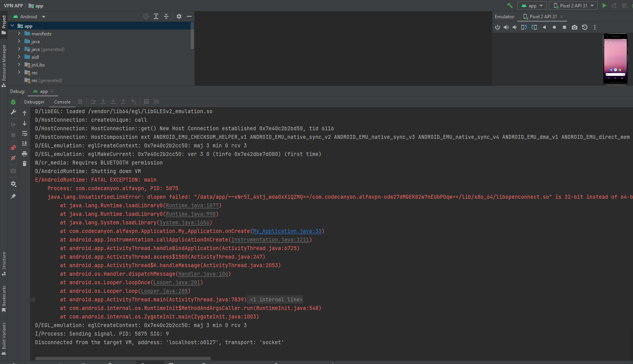Viewport: 633px width, 364px height.
Task: Open the Android project view dropdown
Action: 29,16
